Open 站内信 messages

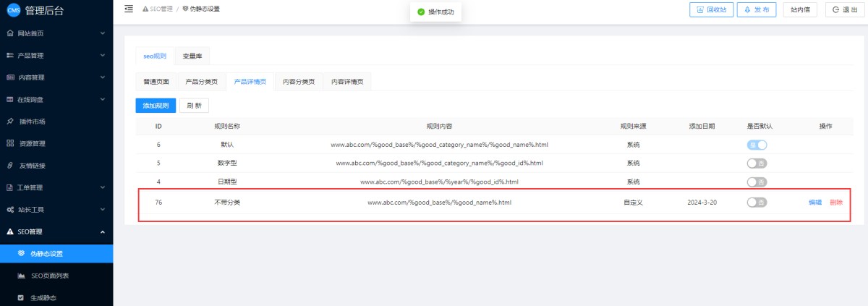pos(800,9)
